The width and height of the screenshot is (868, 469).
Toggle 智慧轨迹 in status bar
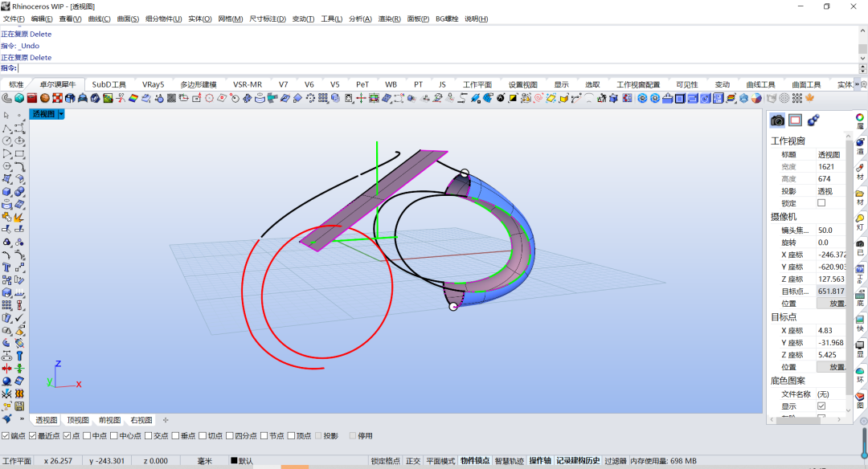point(510,461)
